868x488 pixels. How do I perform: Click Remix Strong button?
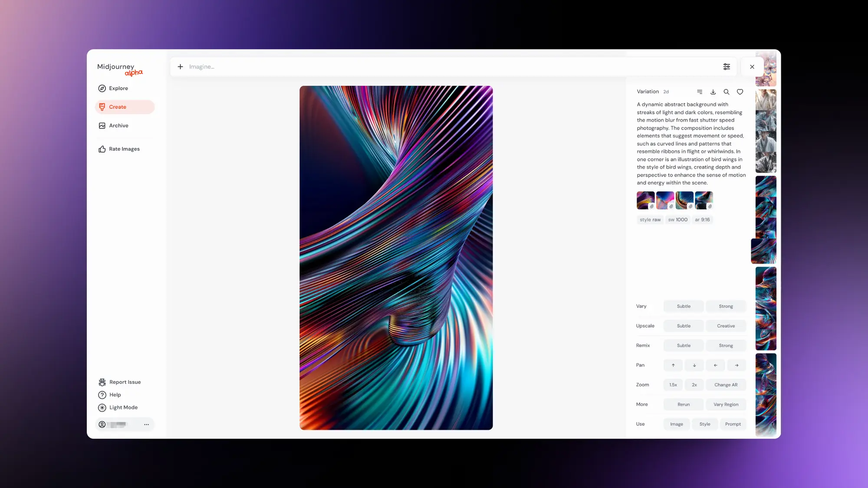pyautogui.click(x=726, y=345)
